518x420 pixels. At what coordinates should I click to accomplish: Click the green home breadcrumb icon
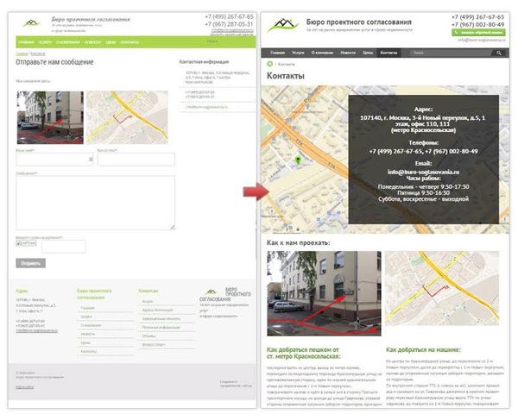269,65
